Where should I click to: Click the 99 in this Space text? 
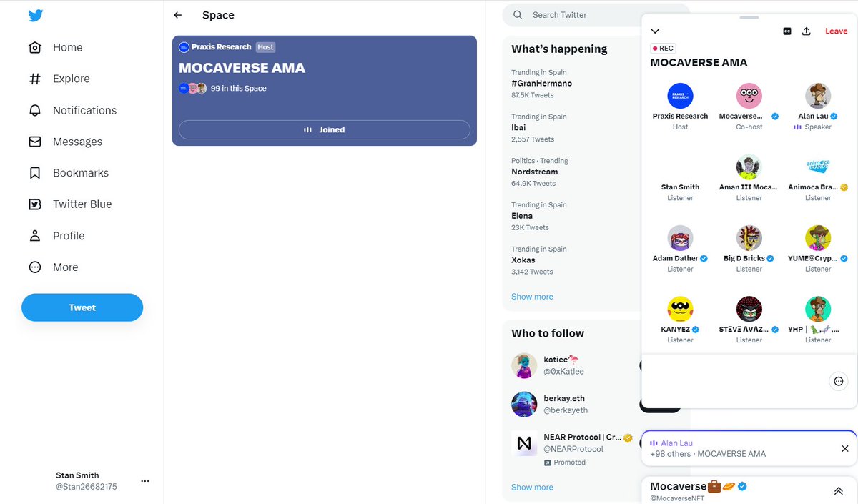[x=239, y=89]
